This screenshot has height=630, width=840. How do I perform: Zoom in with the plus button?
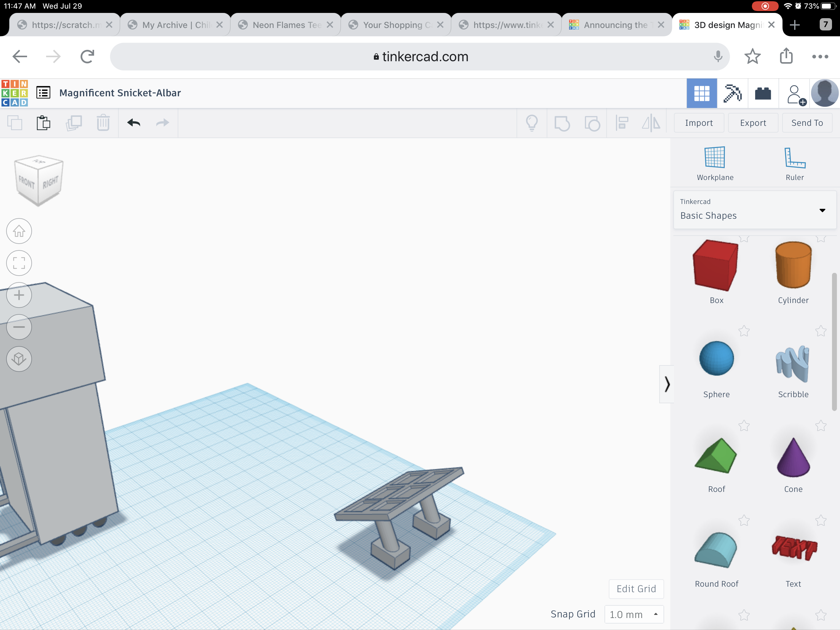pos(19,295)
